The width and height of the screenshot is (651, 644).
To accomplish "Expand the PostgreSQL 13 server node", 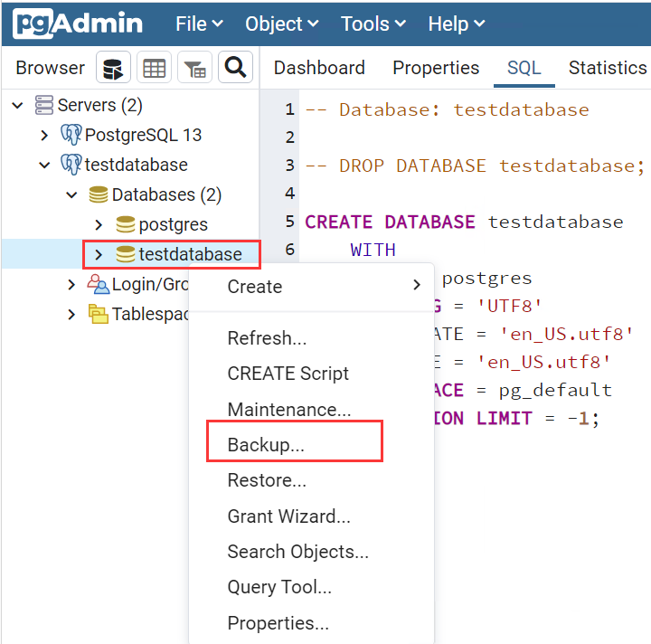I will (44, 135).
